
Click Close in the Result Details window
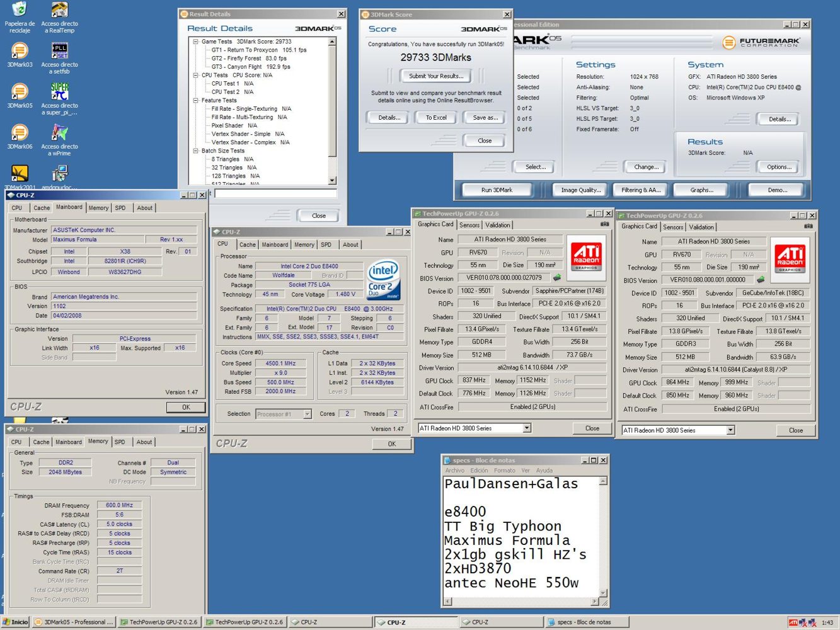tap(319, 215)
